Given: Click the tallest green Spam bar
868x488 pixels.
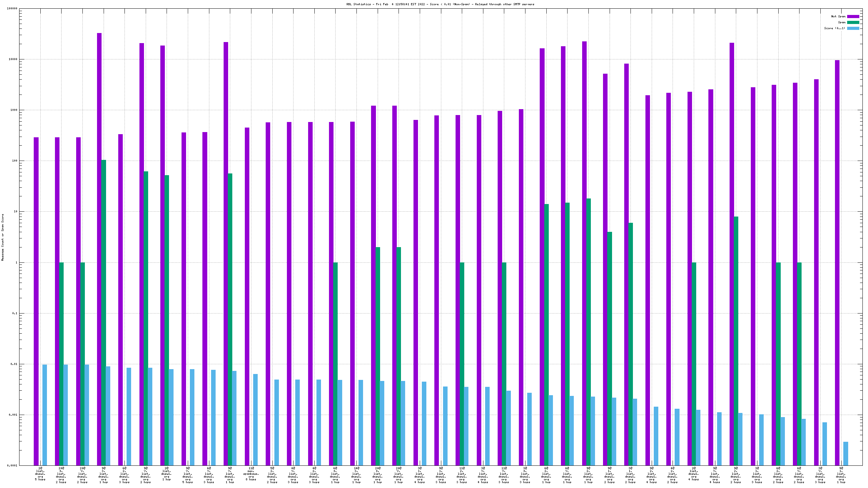Looking at the screenshot, I should coord(104,313).
